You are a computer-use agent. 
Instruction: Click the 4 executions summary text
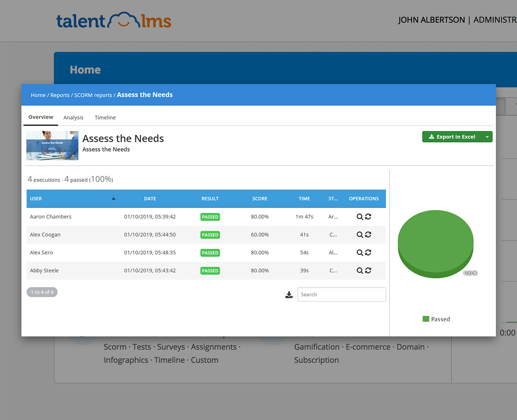pyautogui.click(x=44, y=179)
